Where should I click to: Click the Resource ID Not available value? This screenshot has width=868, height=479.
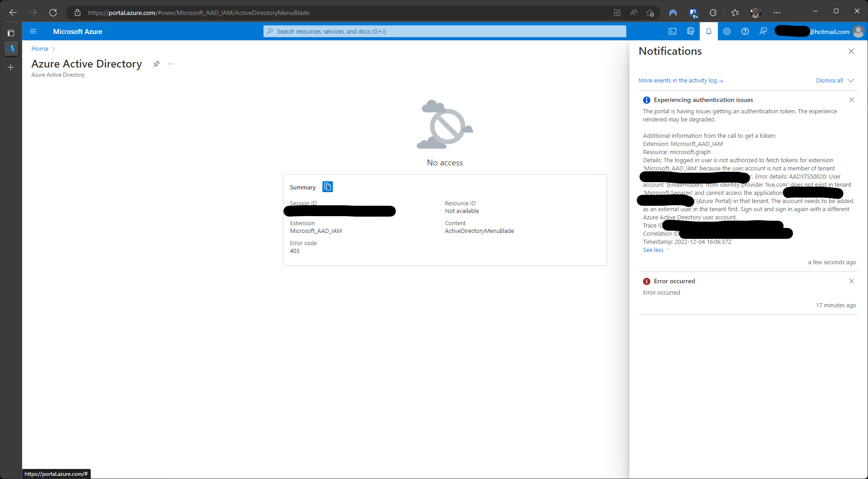[462, 211]
